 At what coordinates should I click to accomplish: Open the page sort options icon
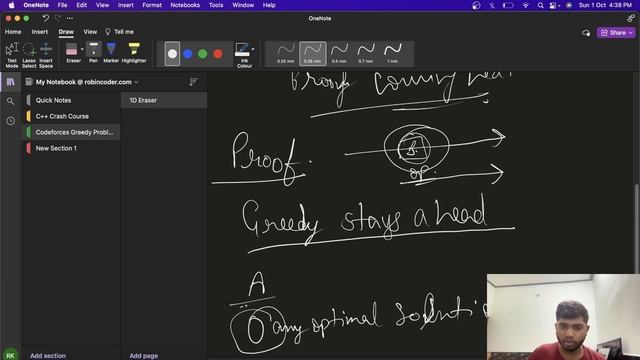coord(193,82)
